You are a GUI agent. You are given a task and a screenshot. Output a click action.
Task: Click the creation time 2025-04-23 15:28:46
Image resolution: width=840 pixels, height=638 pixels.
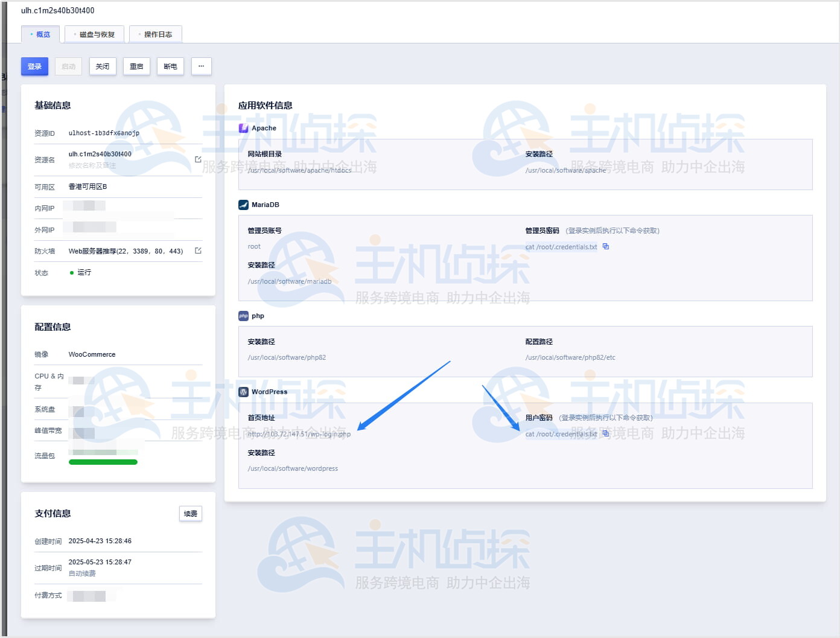point(100,541)
